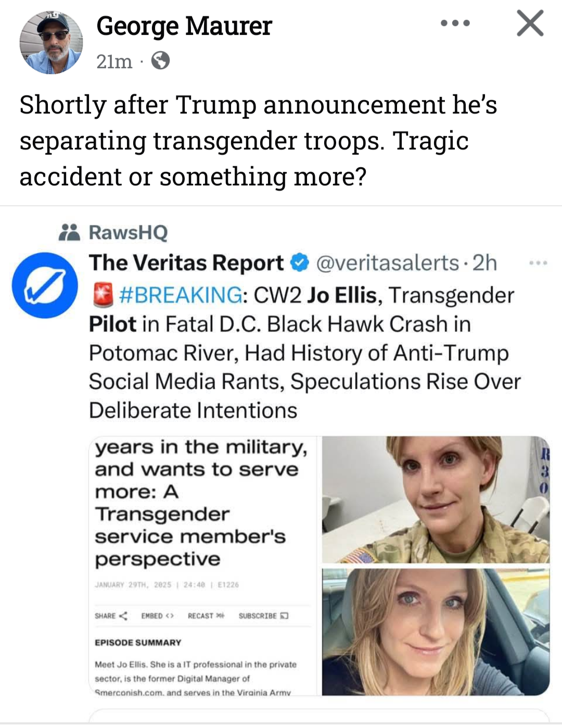The height and width of the screenshot is (728, 562).
Task: Open The Veritas Report account name
Action: pyautogui.click(x=186, y=263)
